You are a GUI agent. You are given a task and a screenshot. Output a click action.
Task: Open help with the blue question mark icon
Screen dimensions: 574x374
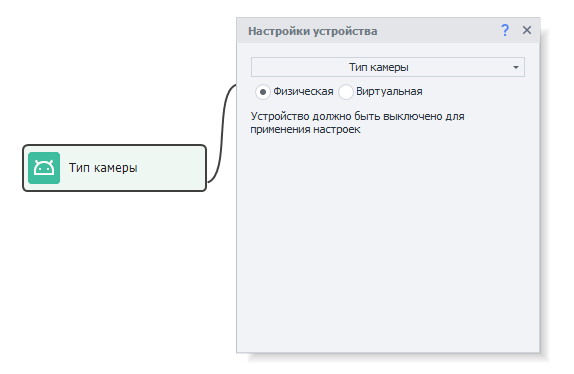(x=505, y=30)
